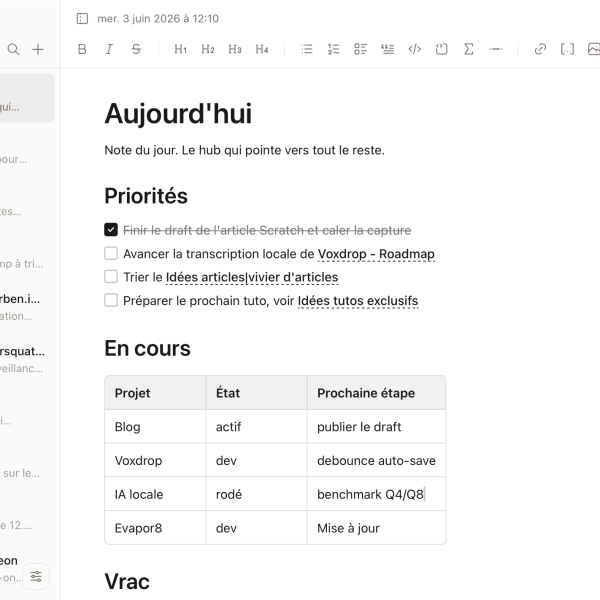Screen dimensions: 600x600
Task: Click the 'Note du jour' intro paragraph
Action: [245, 150]
